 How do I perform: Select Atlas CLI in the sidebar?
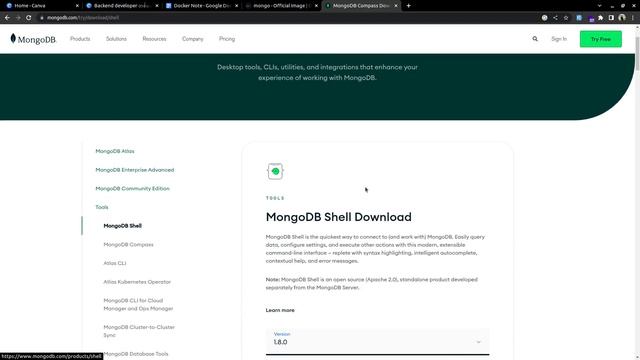point(115,263)
